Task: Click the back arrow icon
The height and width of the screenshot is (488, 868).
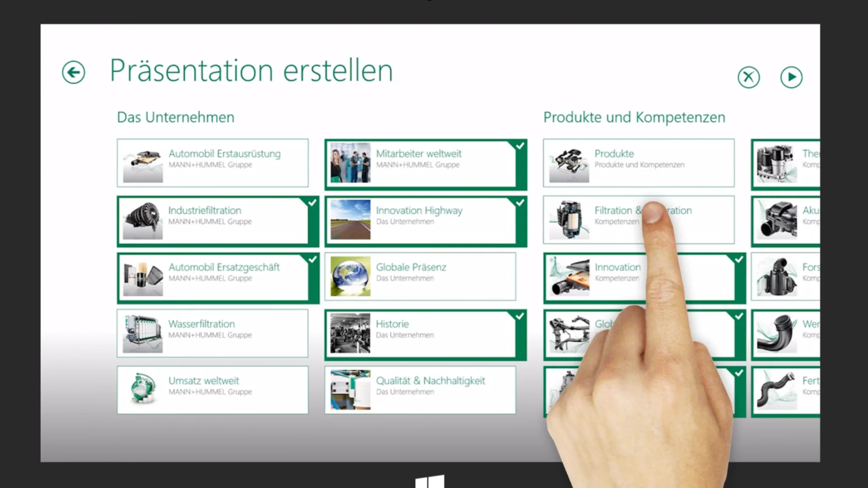Action: click(x=73, y=72)
